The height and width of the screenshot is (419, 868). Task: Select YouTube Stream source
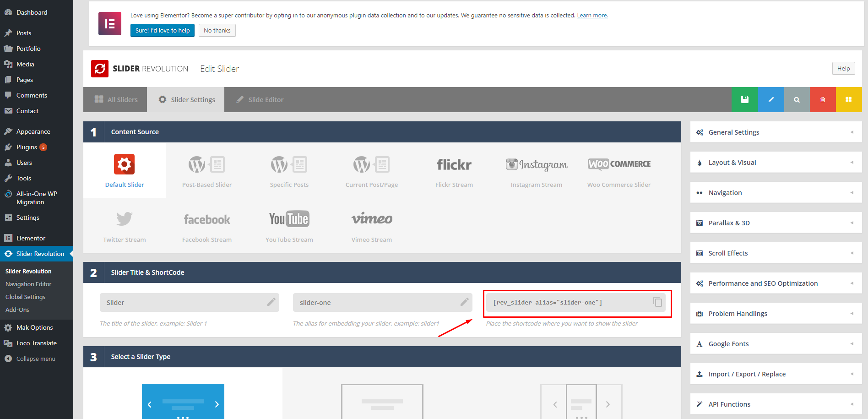pos(289,225)
